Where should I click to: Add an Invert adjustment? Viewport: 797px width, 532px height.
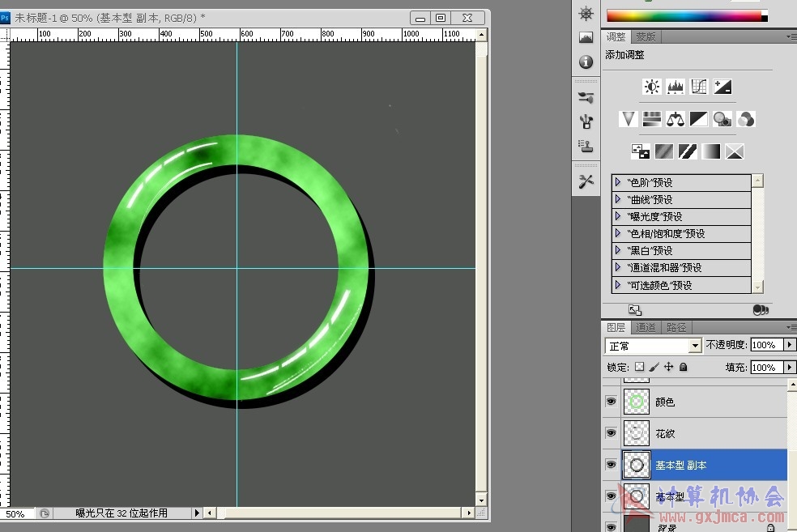(x=641, y=151)
